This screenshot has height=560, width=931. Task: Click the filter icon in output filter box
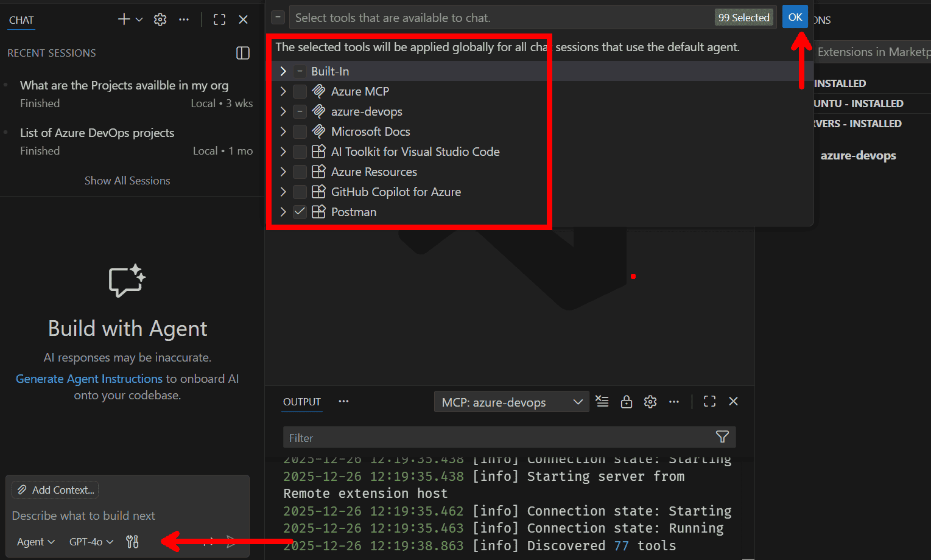click(x=722, y=436)
